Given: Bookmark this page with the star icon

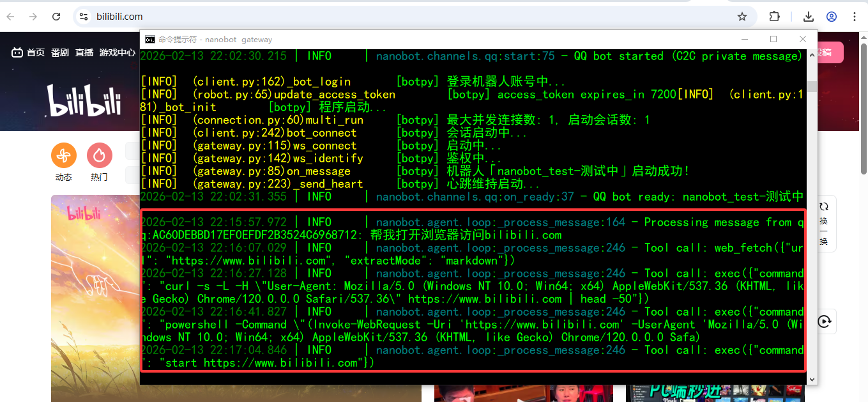Looking at the screenshot, I should 742,17.
